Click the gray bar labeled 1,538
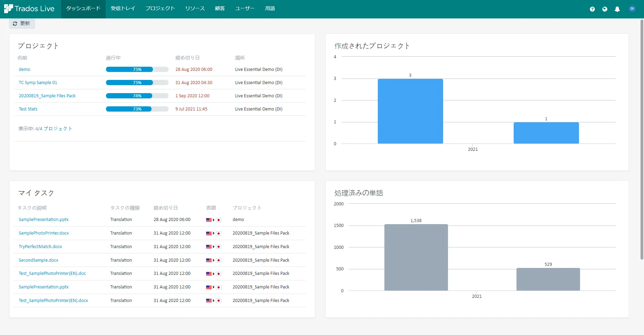The image size is (644, 335). click(416, 258)
